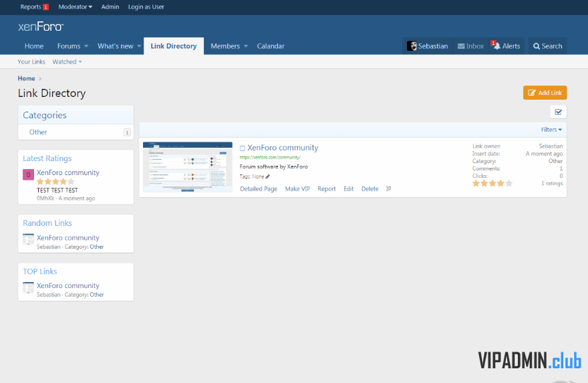Open the Filters dropdown
The height and width of the screenshot is (383, 588).
[x=551, y=130]
